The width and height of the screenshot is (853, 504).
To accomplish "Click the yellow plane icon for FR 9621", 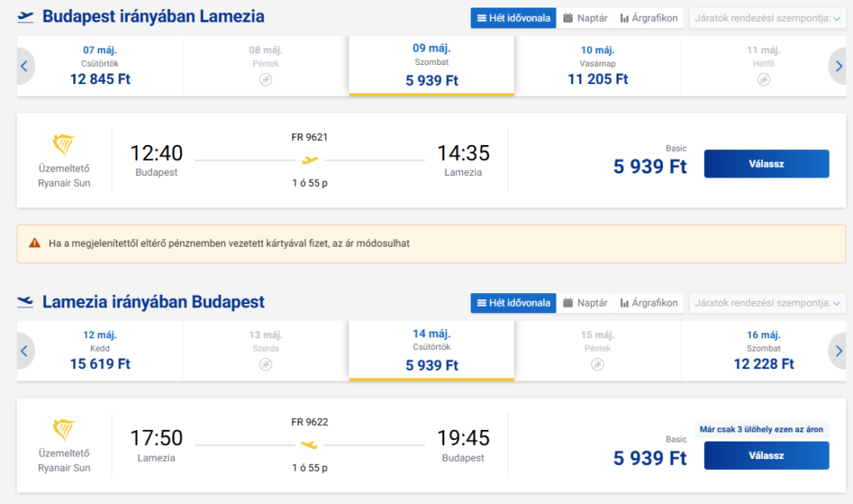I will [x=310, y=160].
